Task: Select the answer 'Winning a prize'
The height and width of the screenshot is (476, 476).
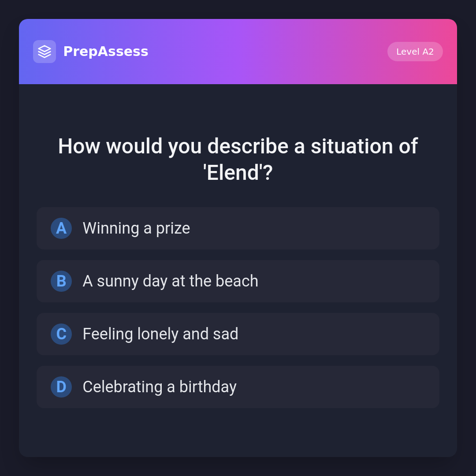Action: 136,228
